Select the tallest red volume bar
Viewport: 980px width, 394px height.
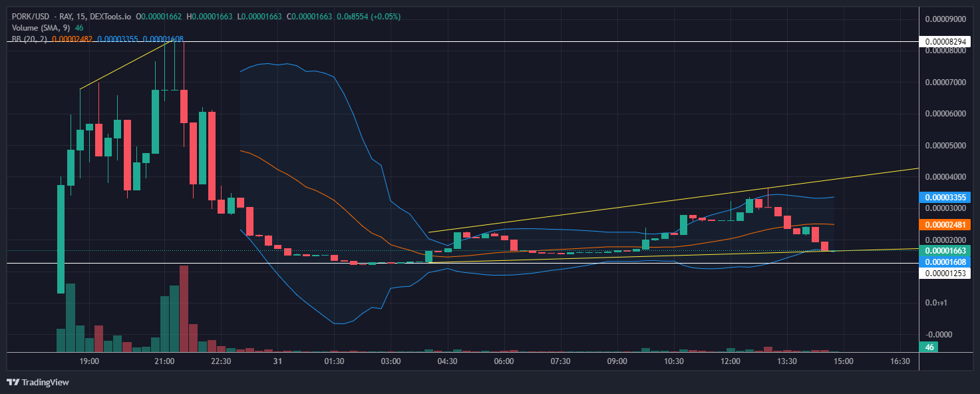(x=184, y=308)
